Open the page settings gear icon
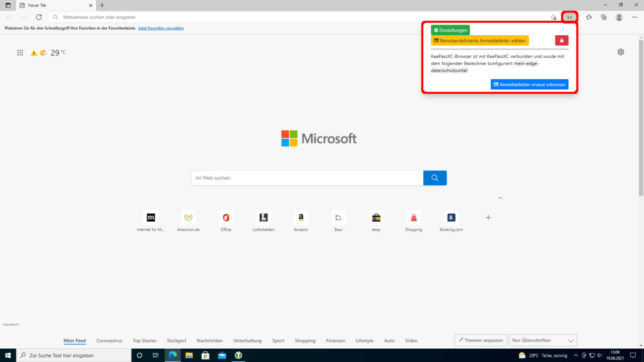This screenshot has width=644, height=362. pyautogui.click(x=621, y=52)
